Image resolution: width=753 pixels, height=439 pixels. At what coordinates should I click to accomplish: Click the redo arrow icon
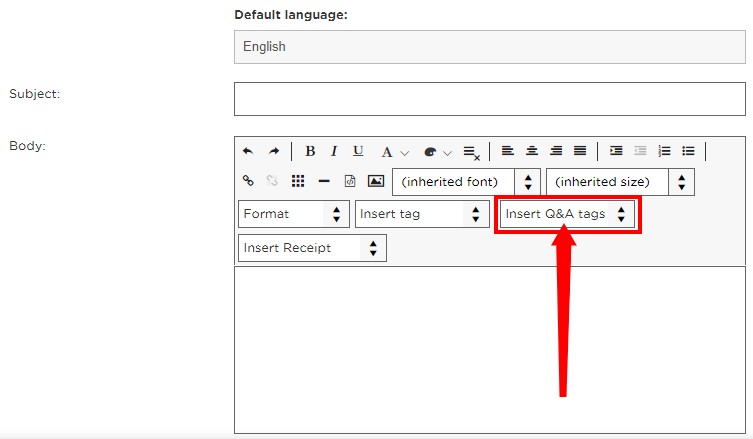[x=274, y=151]
